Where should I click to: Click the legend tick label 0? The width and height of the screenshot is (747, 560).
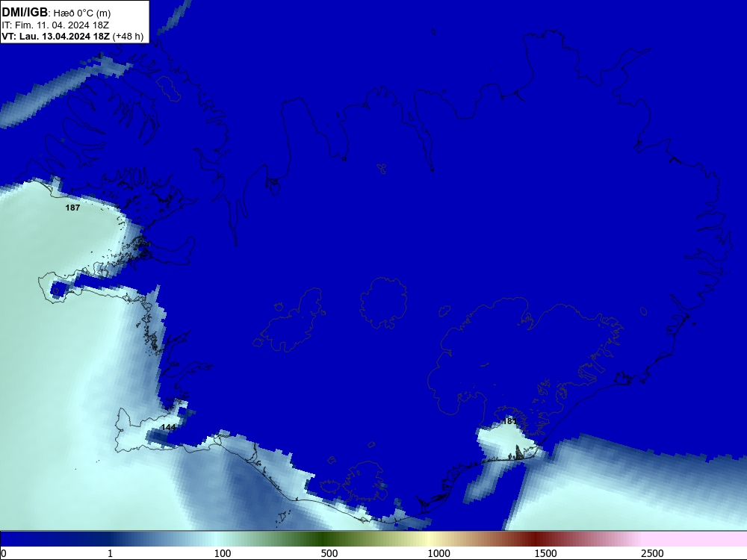click(x=4, y=553)
